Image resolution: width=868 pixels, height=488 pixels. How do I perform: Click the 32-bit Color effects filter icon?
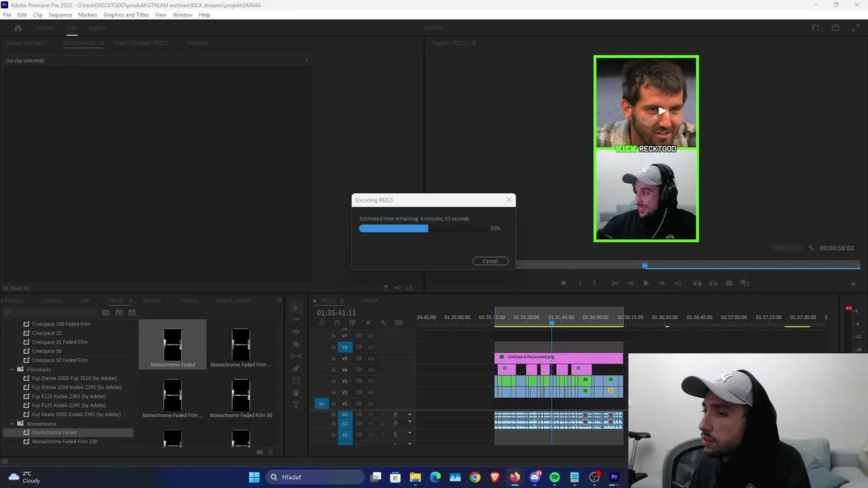[x=119, y=312]
